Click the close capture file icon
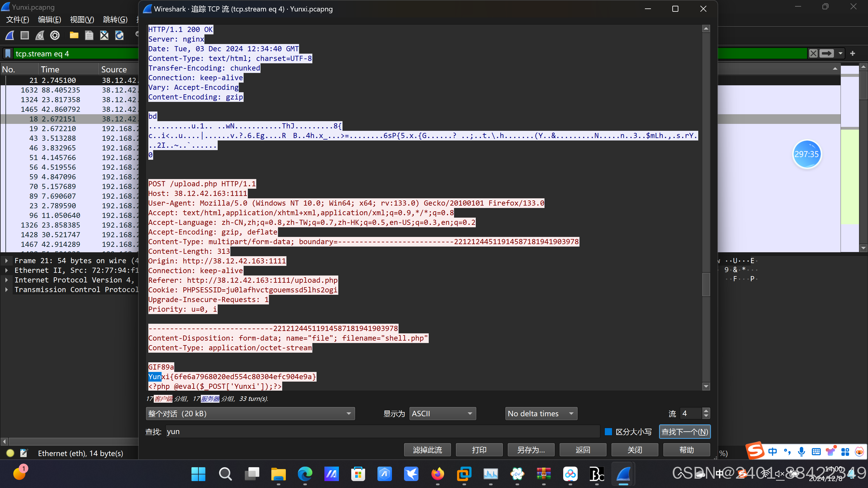The width and height of the screenshot is (868, 488). (104, 35)
